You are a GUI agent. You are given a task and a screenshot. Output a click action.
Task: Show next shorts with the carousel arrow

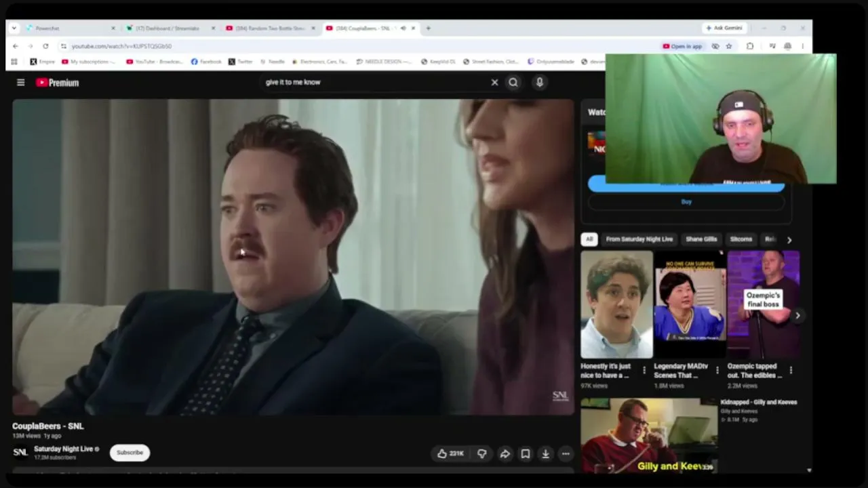point(797,316)
